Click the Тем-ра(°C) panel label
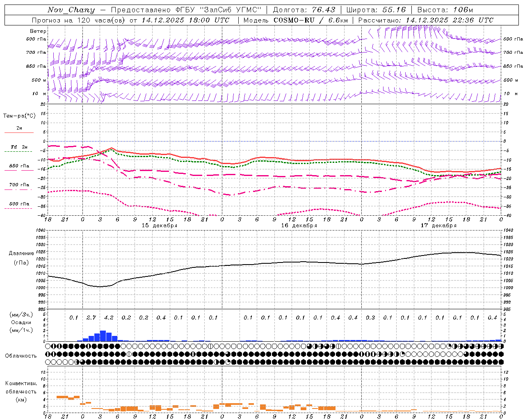 19,116
